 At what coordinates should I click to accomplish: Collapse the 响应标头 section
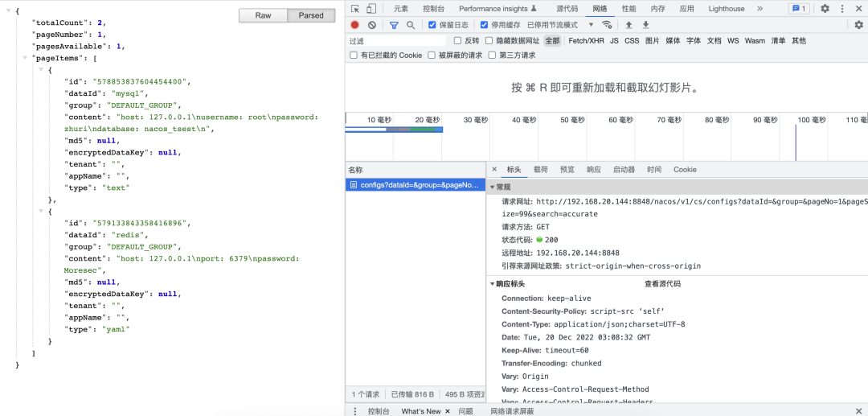(493, 284)
